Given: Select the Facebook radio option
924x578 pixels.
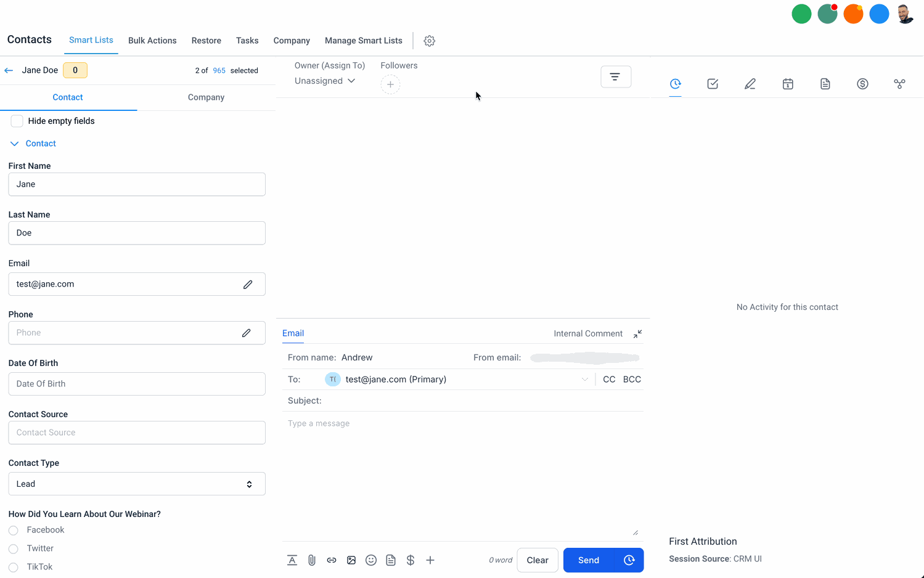Looking at the screenshot, I should click(14, 531).
